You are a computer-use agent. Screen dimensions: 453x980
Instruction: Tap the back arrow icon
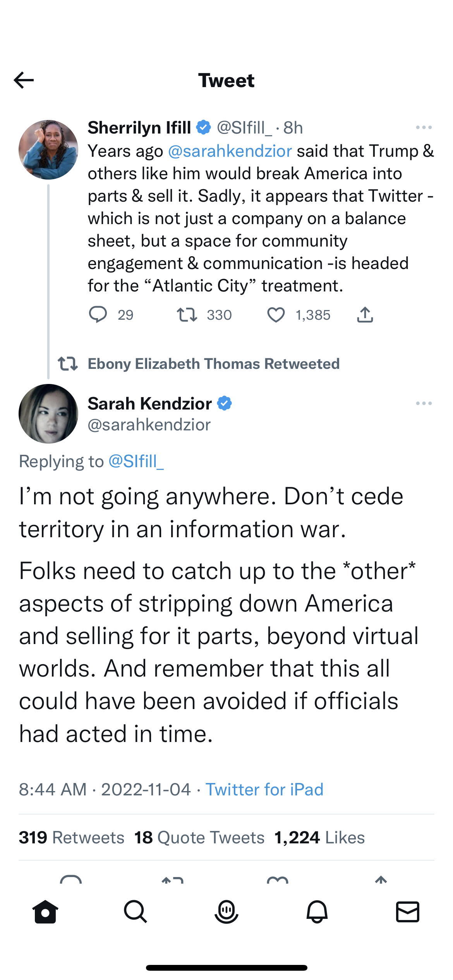coord(24,80)
